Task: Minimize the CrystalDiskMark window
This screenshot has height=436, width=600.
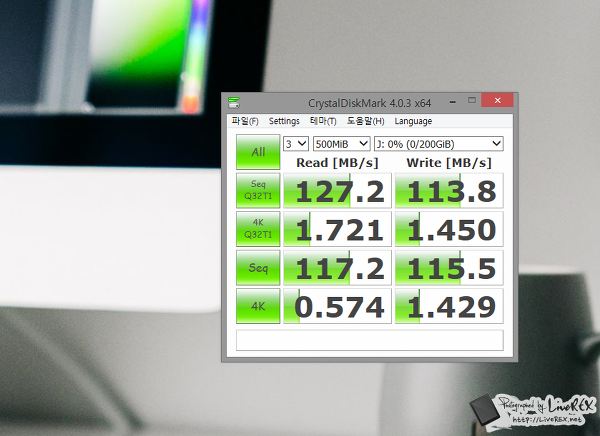Action: 453,101
